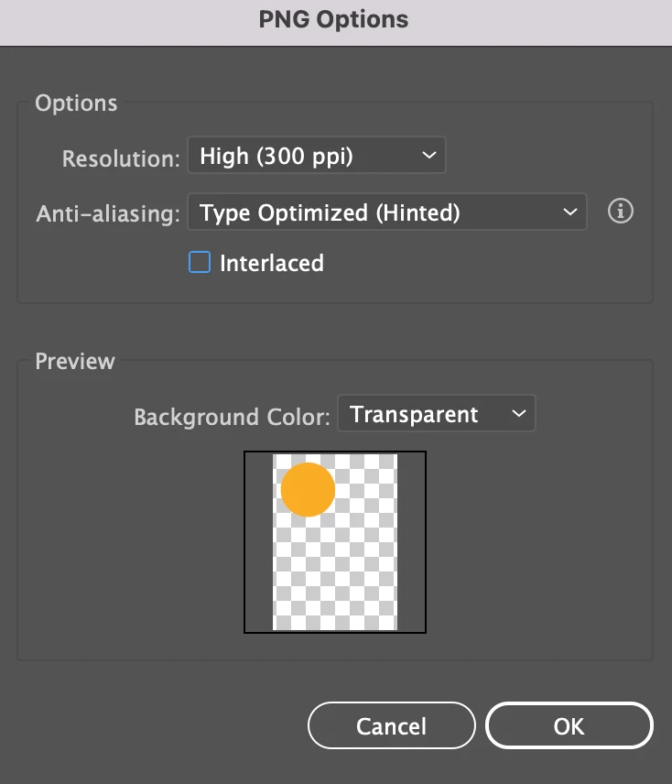Click the chevron arrow next to Transparent
Screen dimensions: 672x784
point(519,413)
